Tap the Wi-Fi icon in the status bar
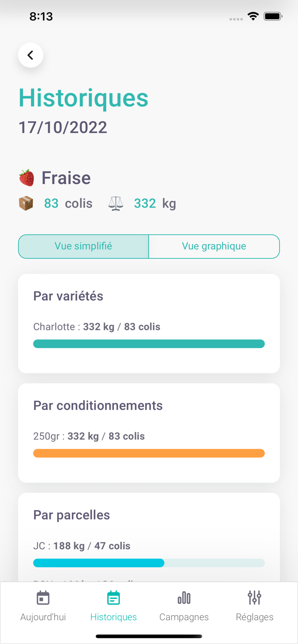Image resolution: width=298 pixels, height=644 pixels. tap(253, 16)
